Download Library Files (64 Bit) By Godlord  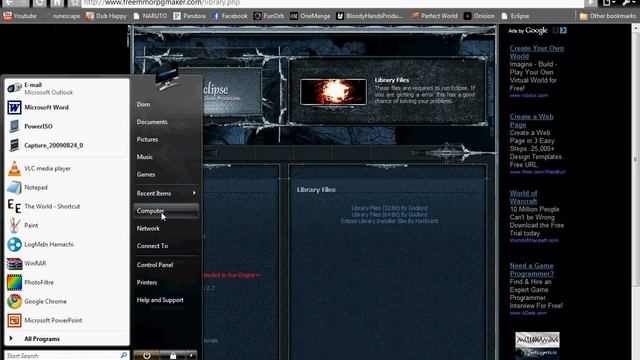tap(389, 214)
